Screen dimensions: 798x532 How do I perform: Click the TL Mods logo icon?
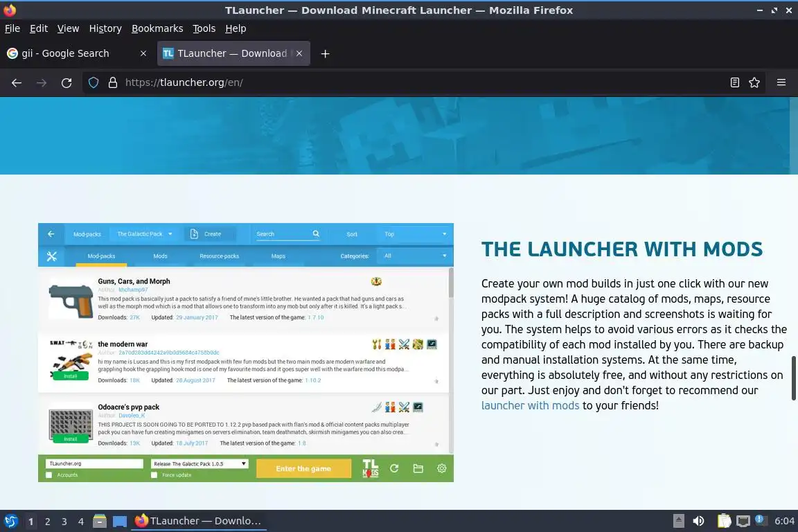pyautogui.click(x=371, y=468)
